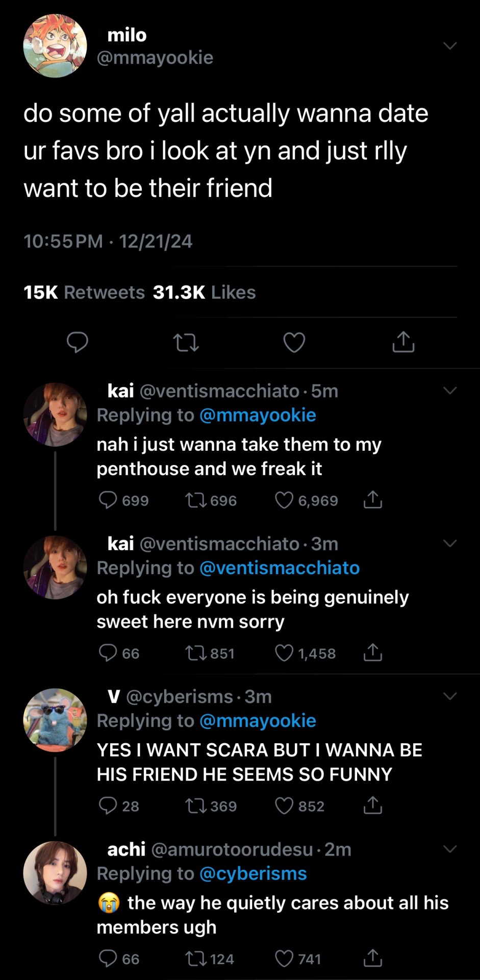Like milo's main tweet

point(294,342)
